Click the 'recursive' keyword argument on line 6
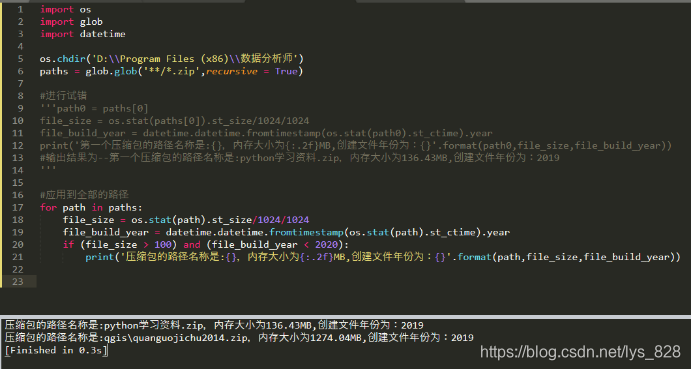This screenshot has height=371, width=691. coord(231,71)
